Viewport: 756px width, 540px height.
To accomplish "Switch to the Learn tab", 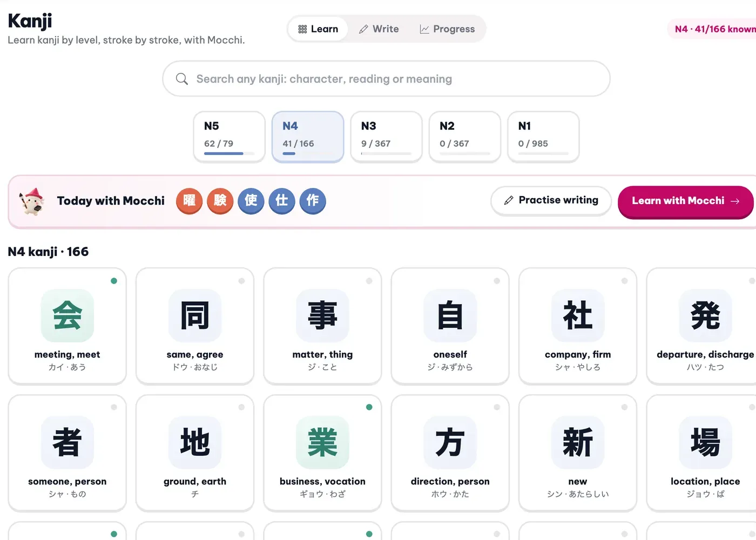I will tap(318, 29).
